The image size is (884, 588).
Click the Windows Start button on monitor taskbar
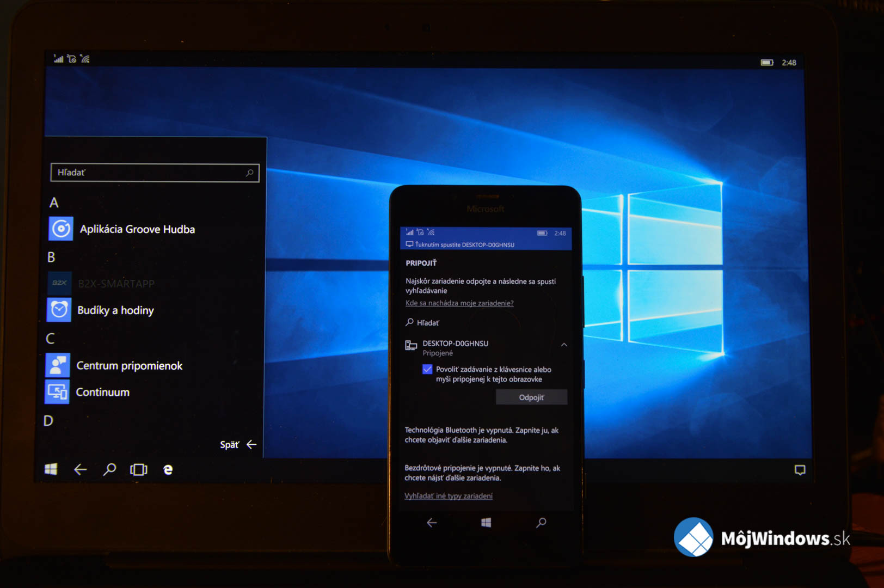[51, 469]
